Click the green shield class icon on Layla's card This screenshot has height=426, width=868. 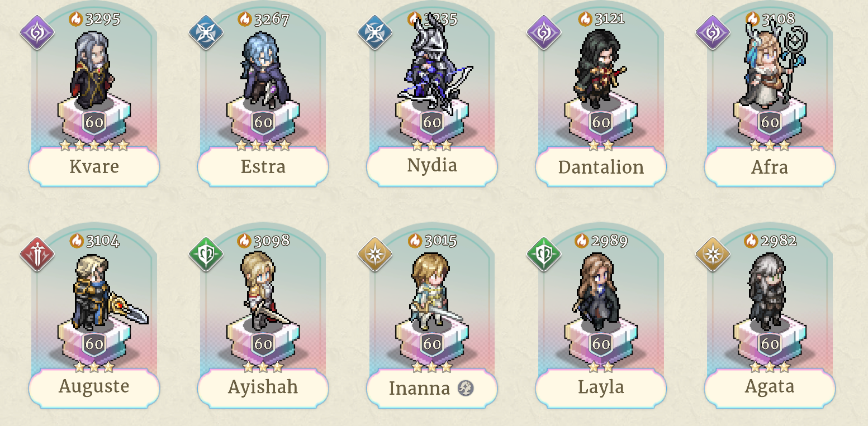pyautogui.click(x=544, y=254)
